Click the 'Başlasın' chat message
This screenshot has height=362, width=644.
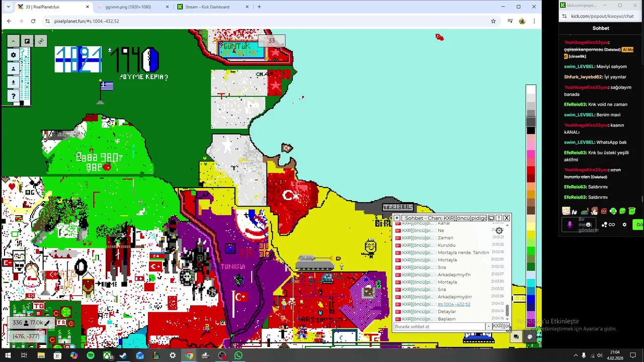pyautogui.click(x=447, y=319)
